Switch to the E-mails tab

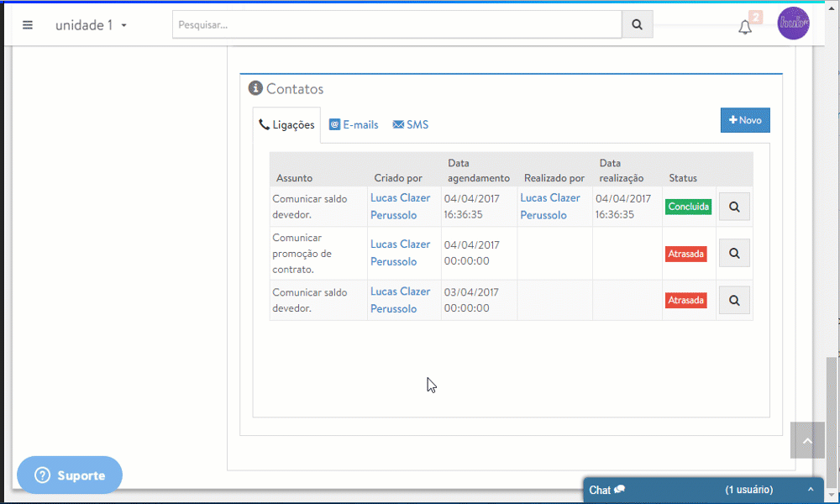[354, 125]
